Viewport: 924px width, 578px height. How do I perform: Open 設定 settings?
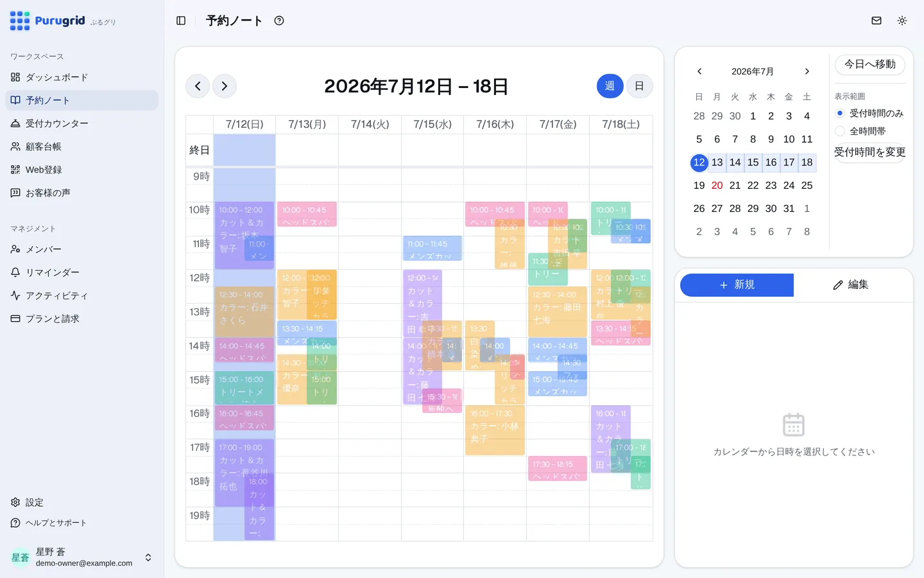pos(82,502)
